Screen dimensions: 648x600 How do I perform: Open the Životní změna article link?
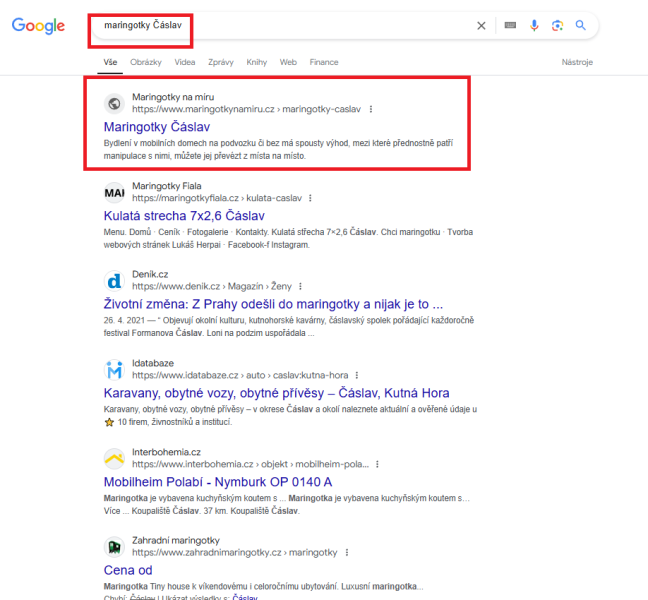[x=273, y=304]
